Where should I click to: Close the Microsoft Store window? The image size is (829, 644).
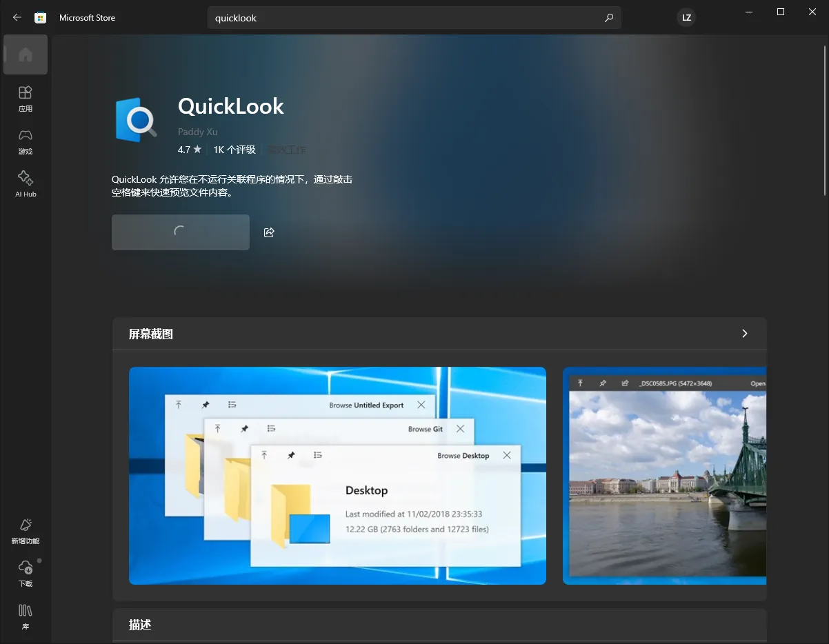(812, 12)
